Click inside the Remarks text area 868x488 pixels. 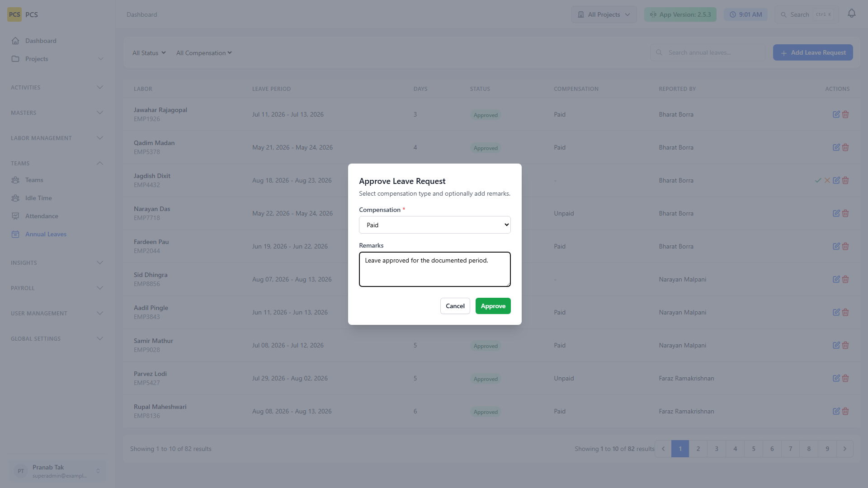click(x=434, y=269)
